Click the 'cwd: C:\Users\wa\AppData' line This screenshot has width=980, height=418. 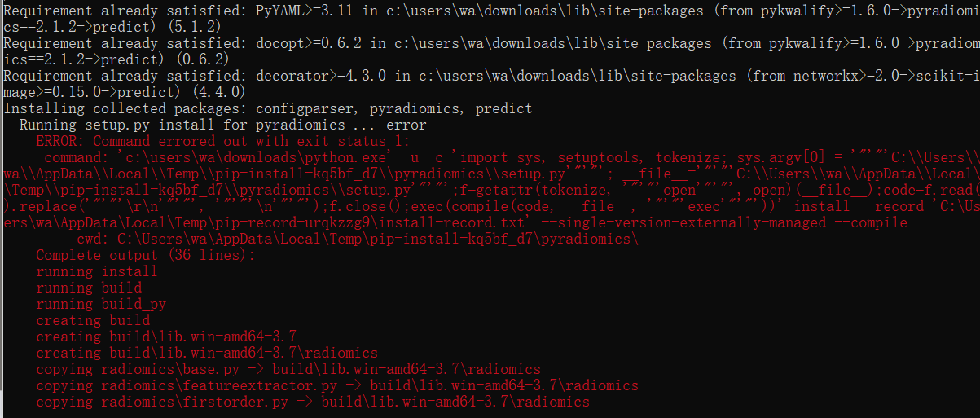pyautogui.click(x=358, y=239)
